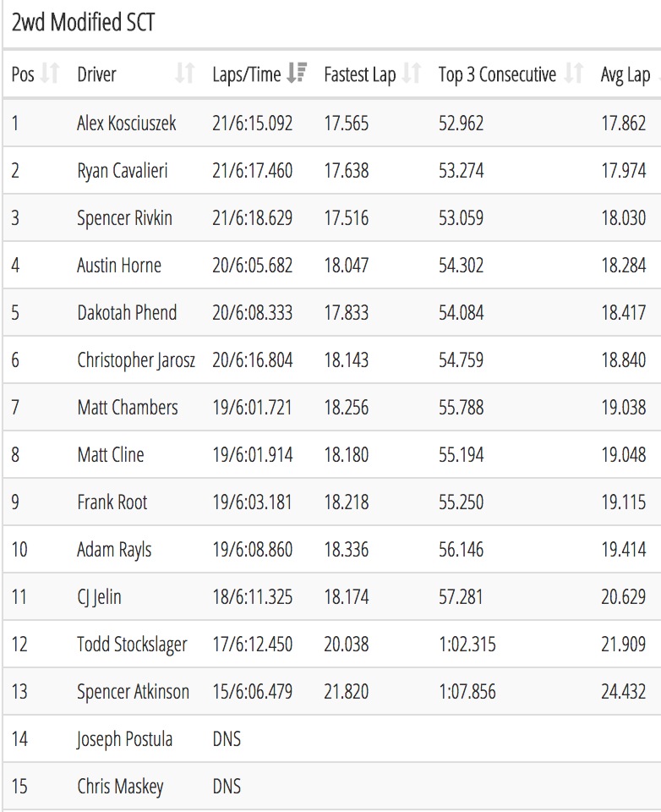Viewport: 661px width, 812px height.
Task: Choose Dakotah Phend in the list
Action: pyautogui.click(x=127, y=313)
